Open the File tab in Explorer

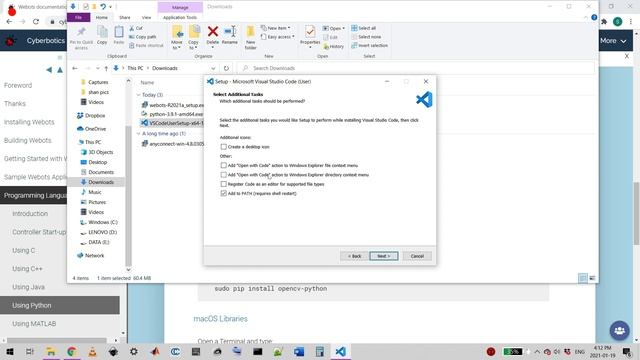click(x=78, y=18)
